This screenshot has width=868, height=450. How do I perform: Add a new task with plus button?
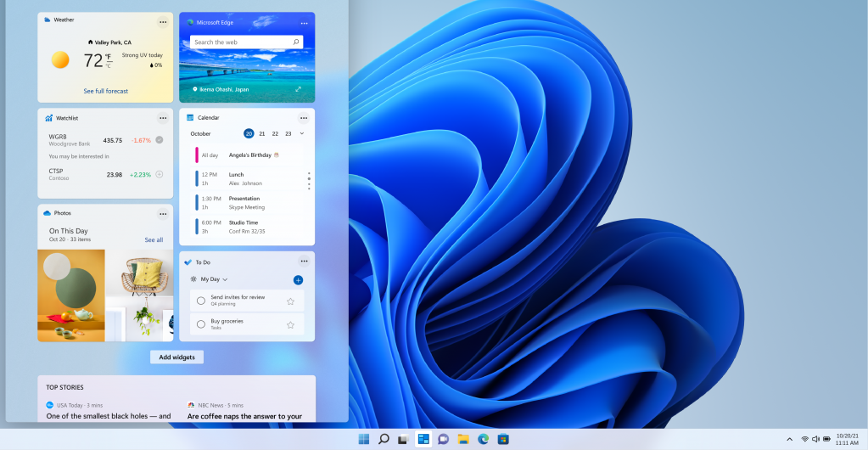298,280
